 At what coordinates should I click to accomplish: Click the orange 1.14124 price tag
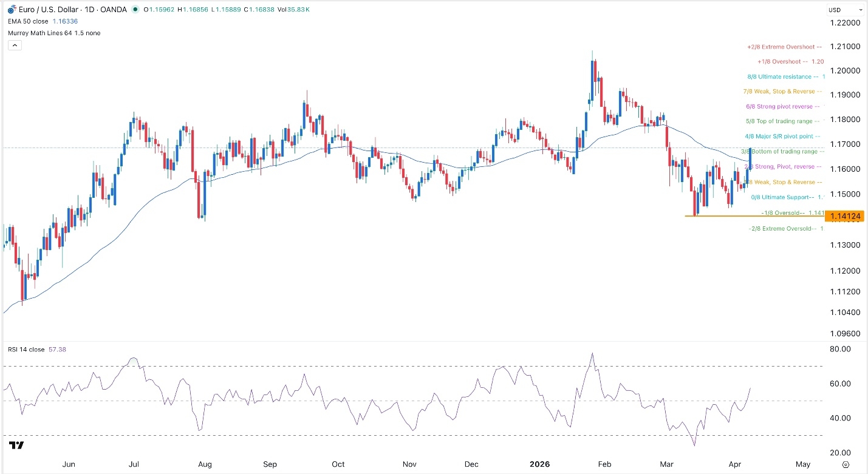click(844, 215)
